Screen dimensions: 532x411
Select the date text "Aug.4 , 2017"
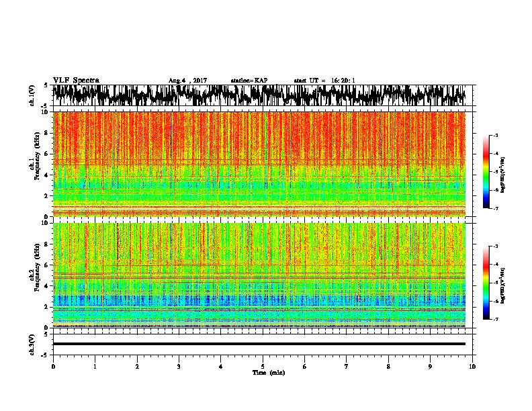187,81
